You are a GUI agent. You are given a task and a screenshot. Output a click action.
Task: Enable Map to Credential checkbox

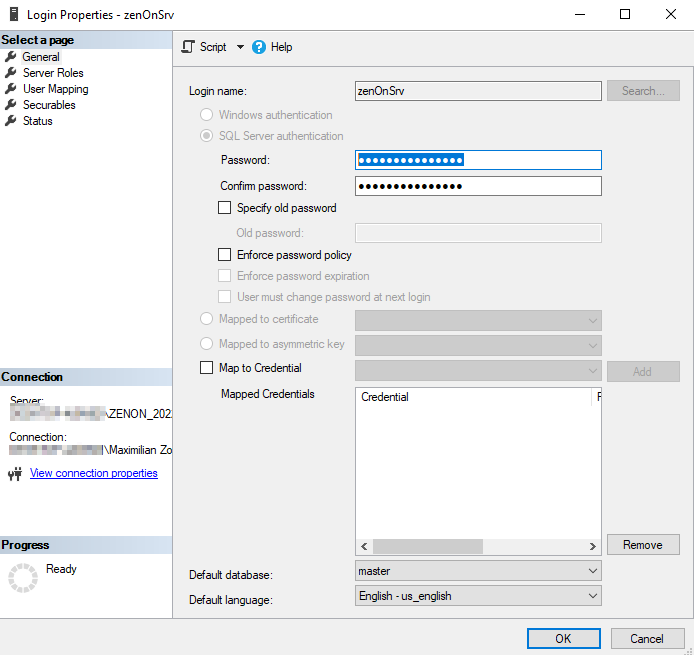(x=207, y=368)
